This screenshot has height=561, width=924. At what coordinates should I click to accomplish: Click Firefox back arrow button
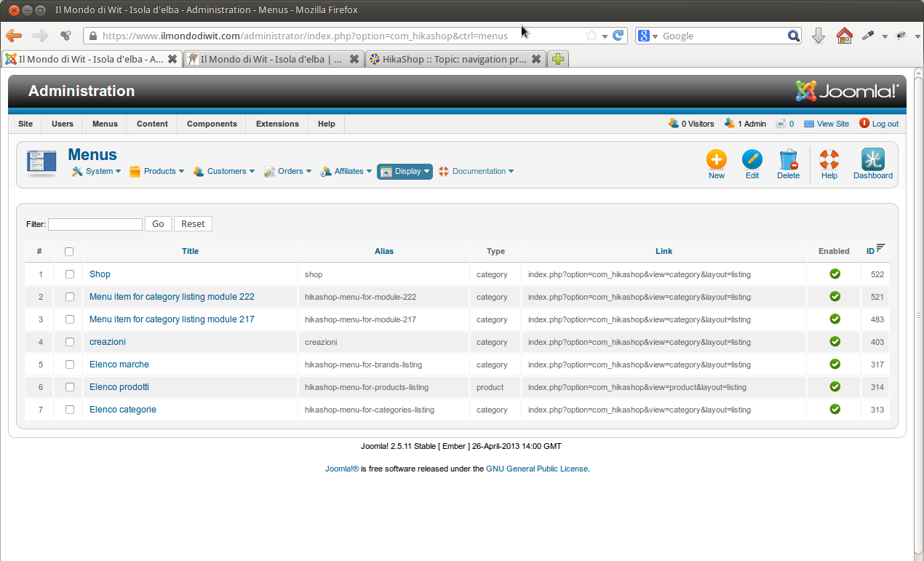tap(14, 36)
